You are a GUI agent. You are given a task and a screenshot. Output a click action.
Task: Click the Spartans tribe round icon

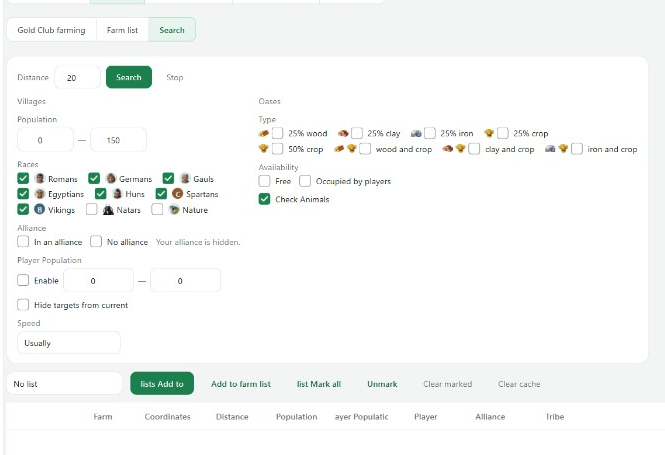[x=177, y=194]
